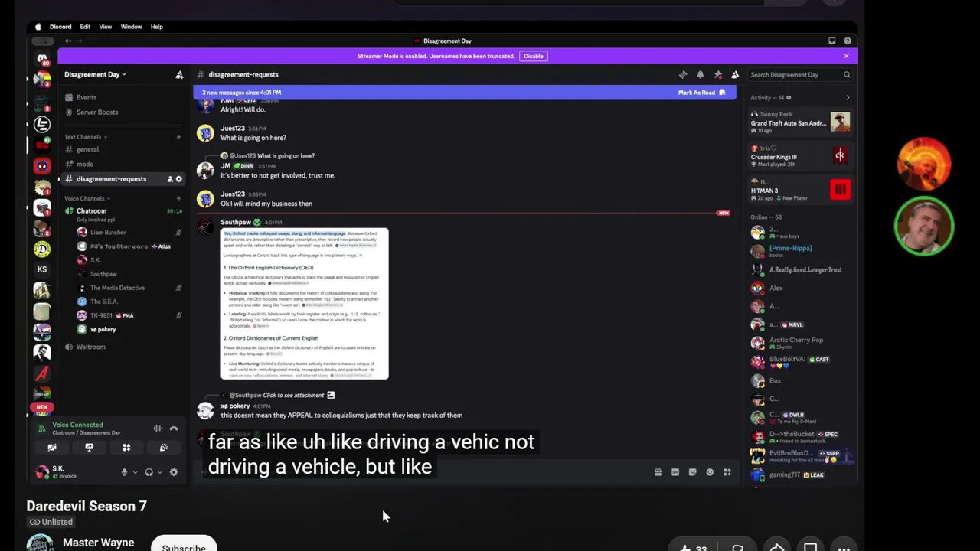Collapse the Text Channels category
This screenshot has width=980, height=551.
click(86, 137)
